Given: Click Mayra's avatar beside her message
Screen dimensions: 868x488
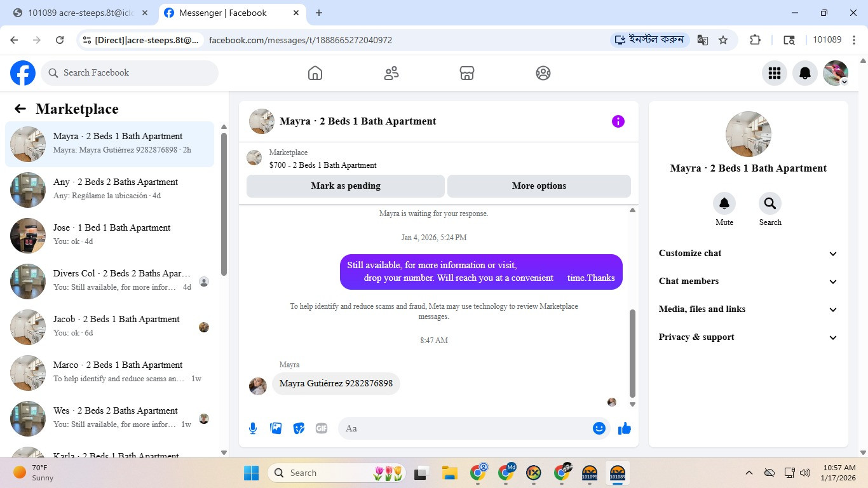Looking at the screenshot, I should pos(258,386).
